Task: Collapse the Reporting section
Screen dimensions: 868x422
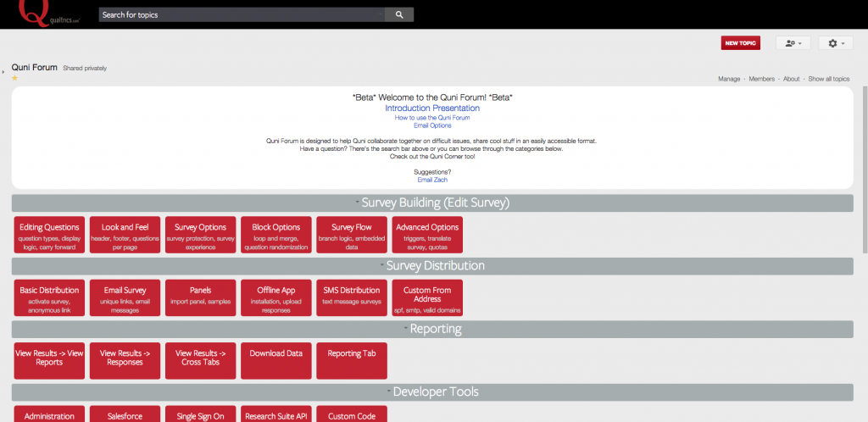Action: click(405, 329)
